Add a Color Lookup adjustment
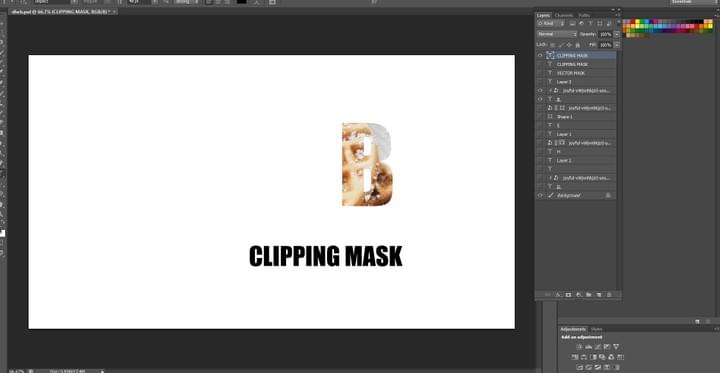The image size is (720, 373). point(620,357)
